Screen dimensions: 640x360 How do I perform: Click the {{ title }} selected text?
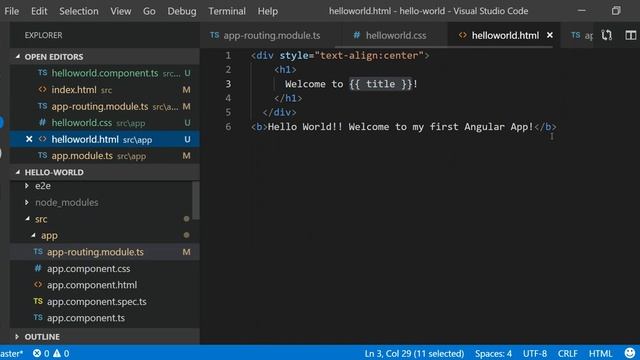(380, 84)
